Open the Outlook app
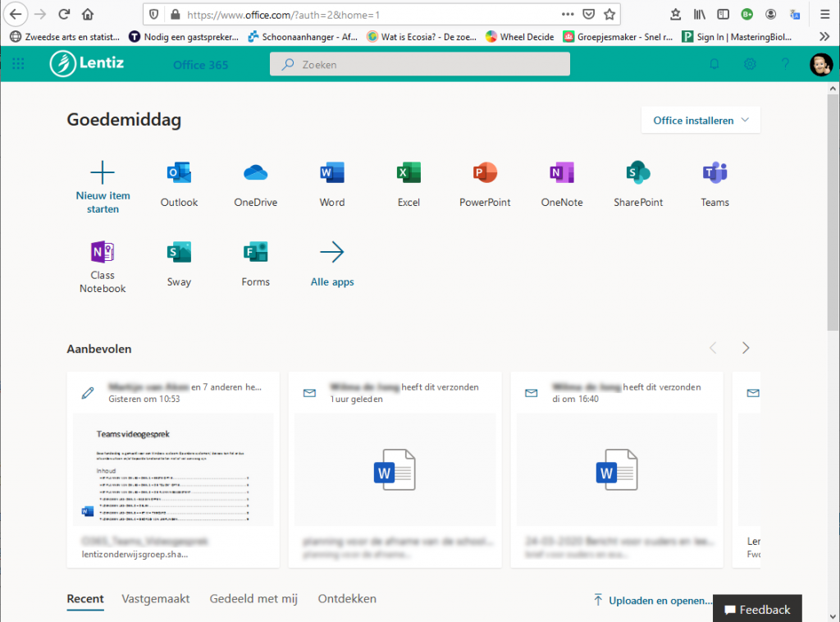The image size is (840, 622). point(179,185)
